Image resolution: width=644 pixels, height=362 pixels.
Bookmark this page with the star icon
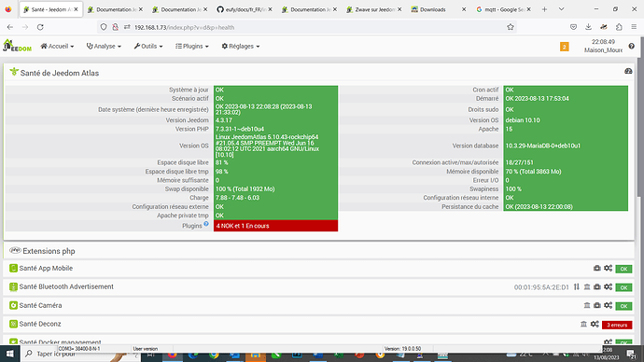coord(511,27)
